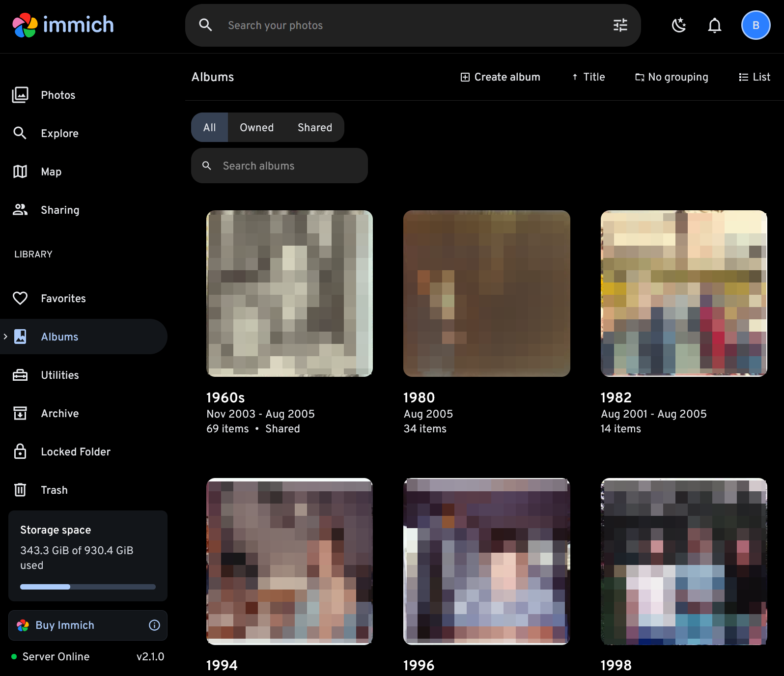Click the version v2.1.0 link
The height and width of the screenshot is (676, 784).
coord(150,656)
